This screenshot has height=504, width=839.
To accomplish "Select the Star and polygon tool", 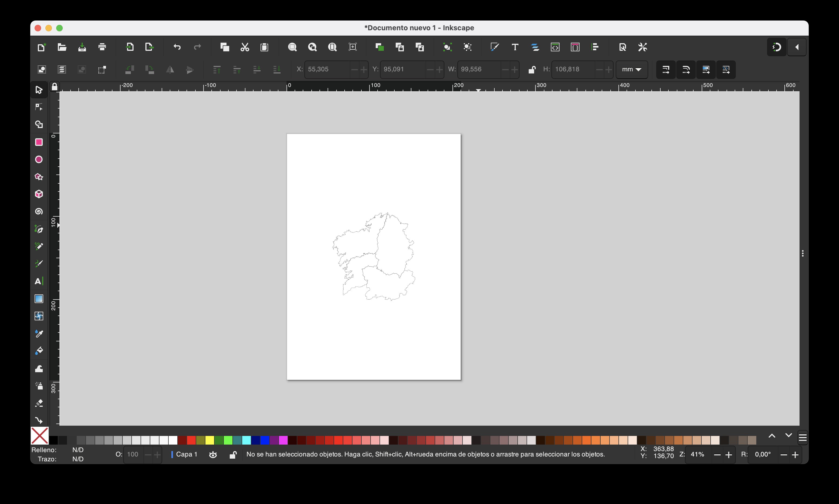I will click(x=39, y=177).
